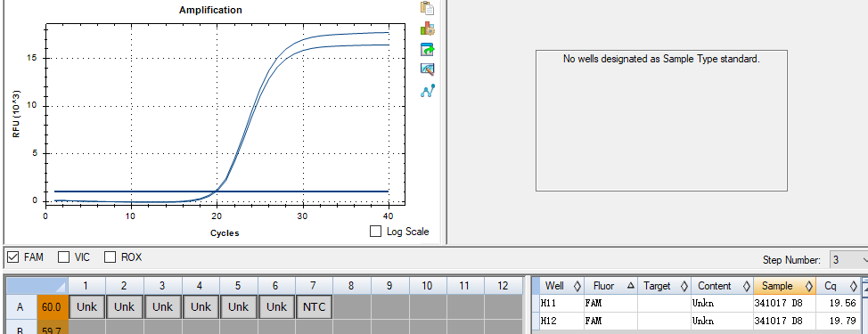Click the blue data points curve icon
This screenshot has width=868, height=334.
coord(428,91)
